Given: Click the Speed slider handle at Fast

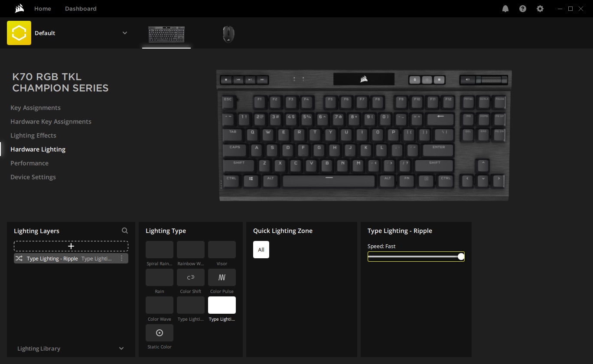Looking at the screenshot, I should tap(461, 257).
